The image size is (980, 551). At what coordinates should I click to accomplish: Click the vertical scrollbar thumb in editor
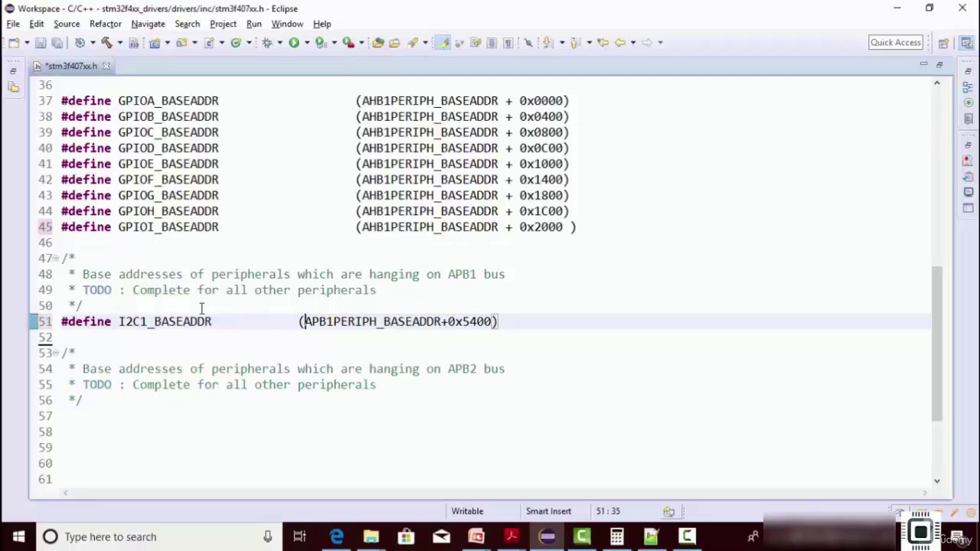[x=936, y=343]
